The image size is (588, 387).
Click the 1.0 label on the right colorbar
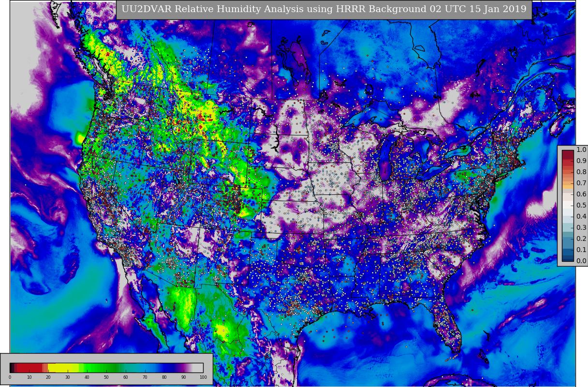[581, 150]
